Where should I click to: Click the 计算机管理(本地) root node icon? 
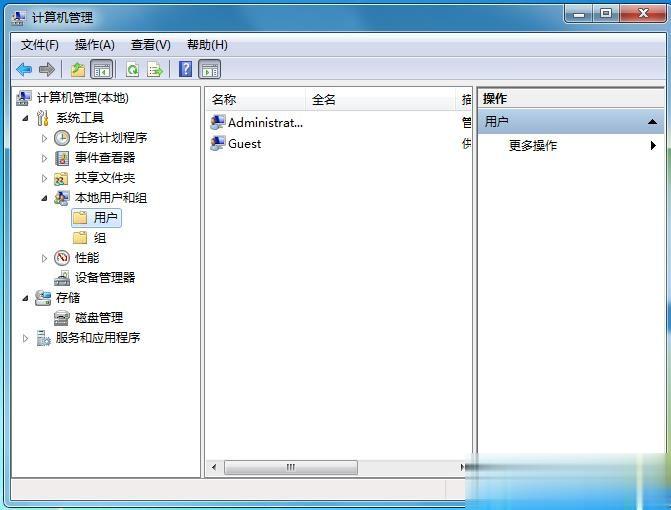(x=24, y=98)
